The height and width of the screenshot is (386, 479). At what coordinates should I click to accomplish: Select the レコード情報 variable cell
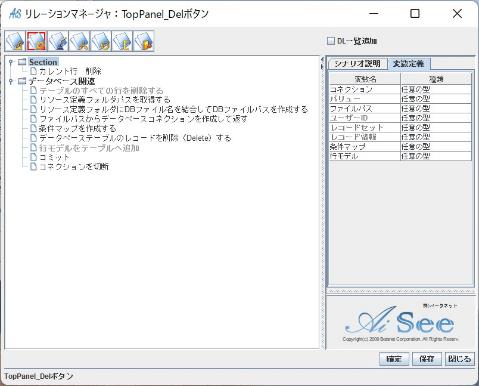click(x=365, y=137)
